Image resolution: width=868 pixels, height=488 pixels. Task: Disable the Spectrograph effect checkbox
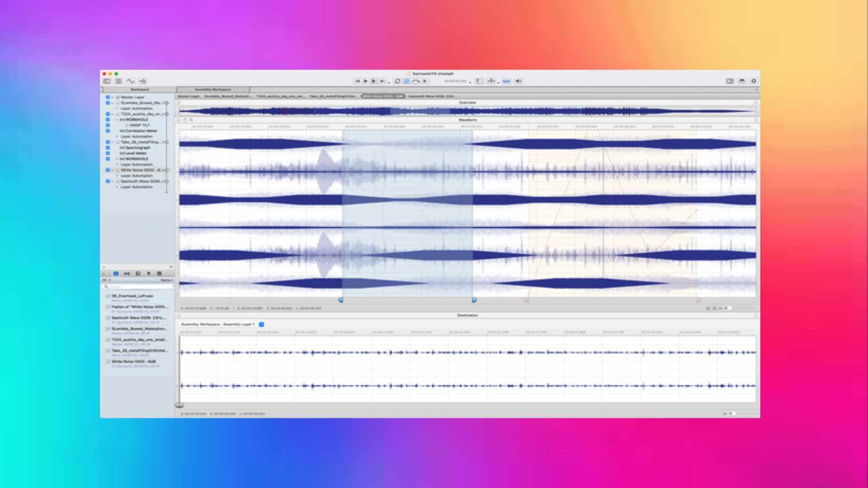pos(108,148)
